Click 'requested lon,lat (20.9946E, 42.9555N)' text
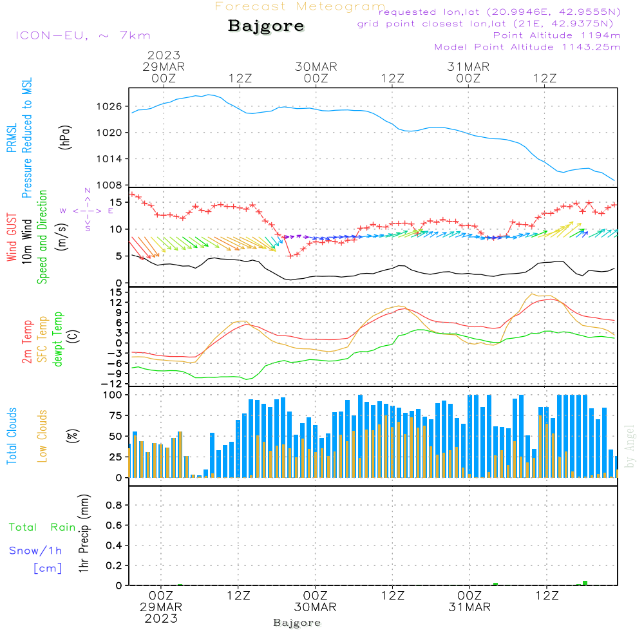This screenshot has height=644, width=644. (x=500, y=12)
